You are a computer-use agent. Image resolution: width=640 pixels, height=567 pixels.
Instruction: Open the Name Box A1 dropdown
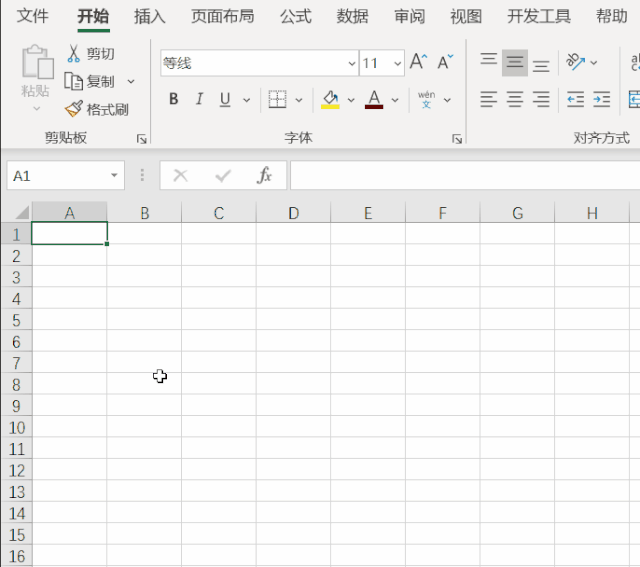(x=114, y=176)
